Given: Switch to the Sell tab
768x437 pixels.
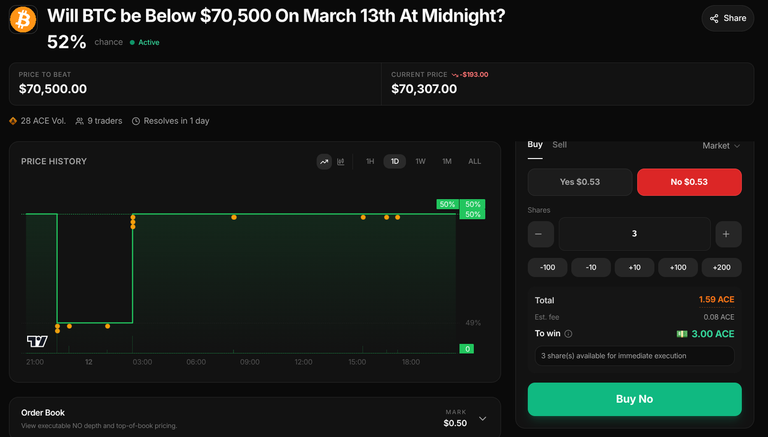Looking at the screenshot, I should pyautogui.click(x=560, y=145).
